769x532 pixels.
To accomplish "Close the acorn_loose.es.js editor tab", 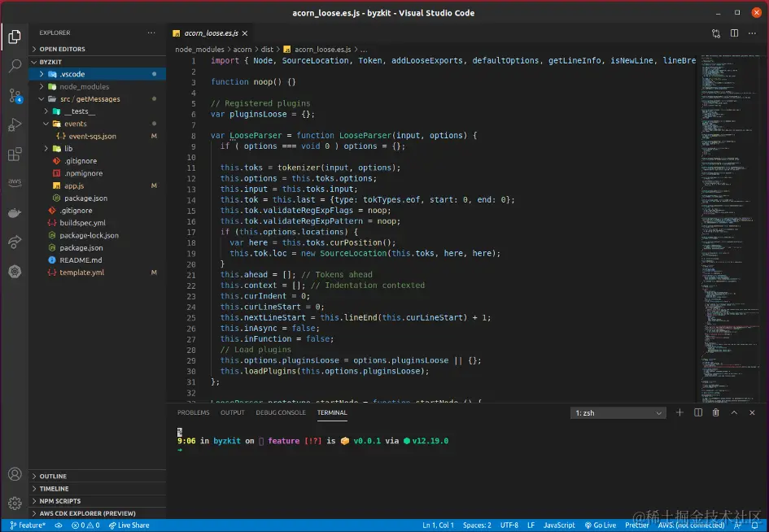I will pyautogui.click(x=245, y=33).
